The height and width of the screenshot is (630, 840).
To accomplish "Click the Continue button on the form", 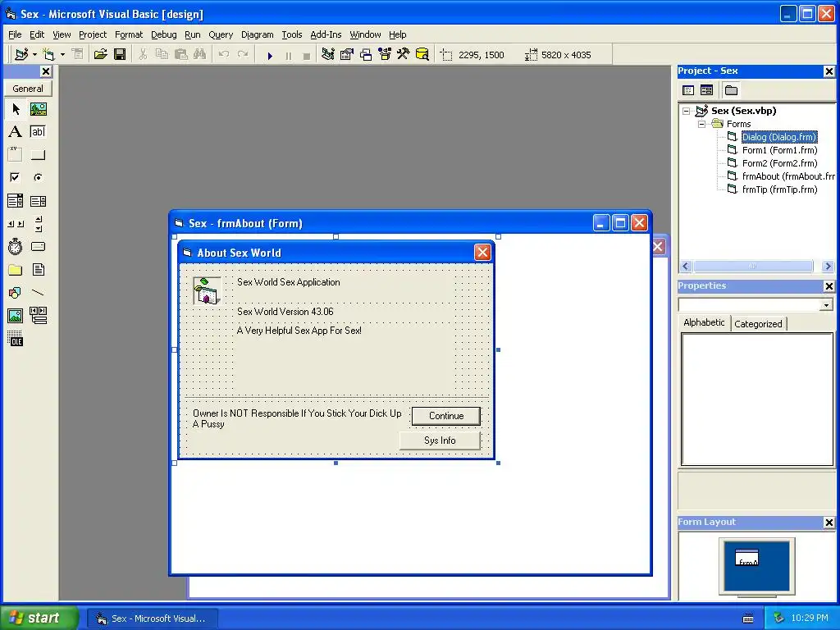I will coord(445,416).
